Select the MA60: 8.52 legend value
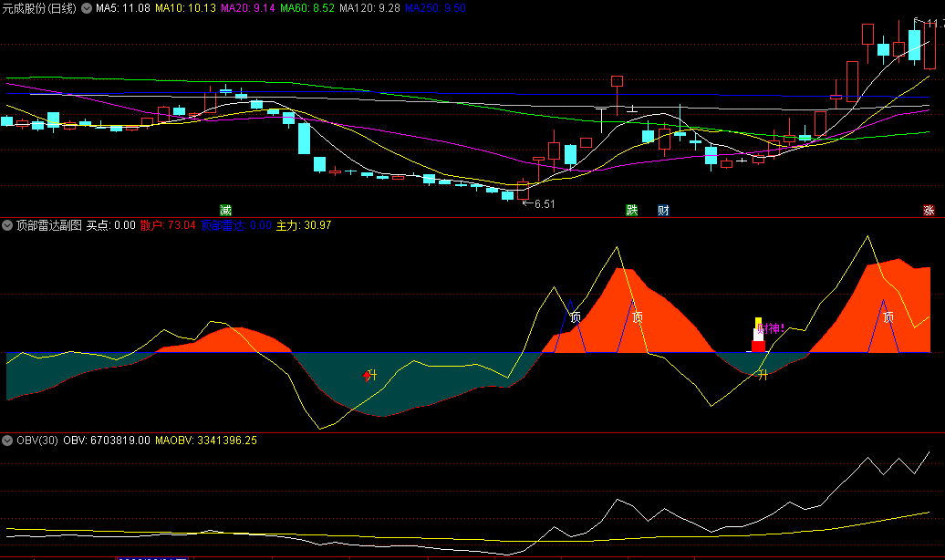Image resolution: width=945 pixels, height=560 pixels. [306, 8]
